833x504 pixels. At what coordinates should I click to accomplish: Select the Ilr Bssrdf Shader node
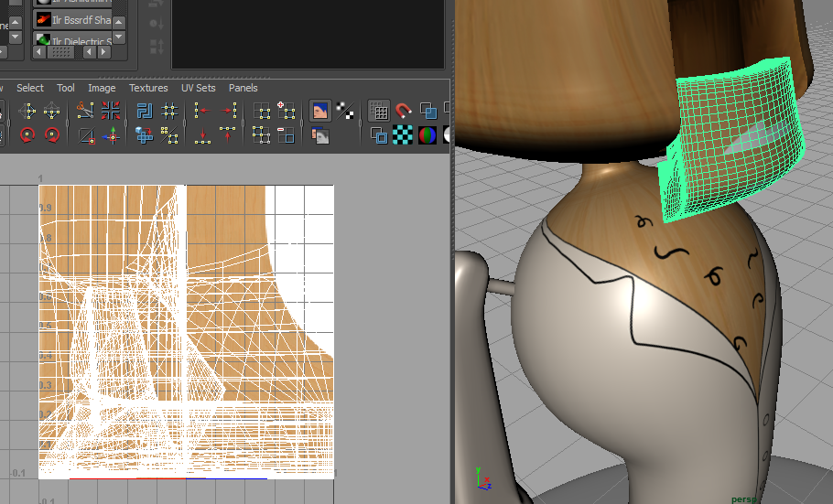point(73,20)
